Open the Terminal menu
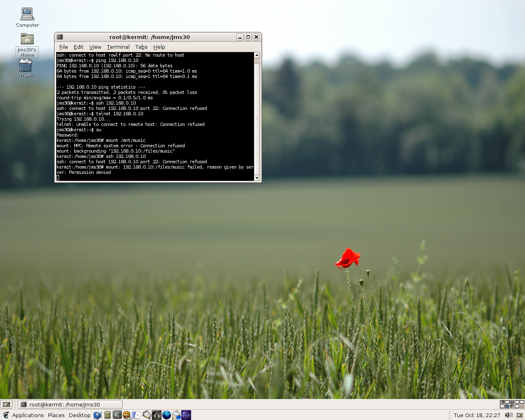This screenshot has height=420, width=525. [118, 47]
